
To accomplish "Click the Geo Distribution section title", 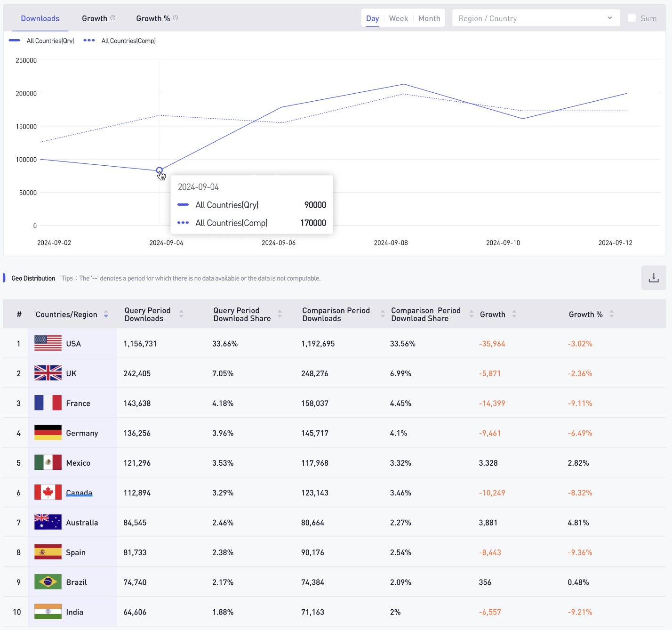I will 33,278.
